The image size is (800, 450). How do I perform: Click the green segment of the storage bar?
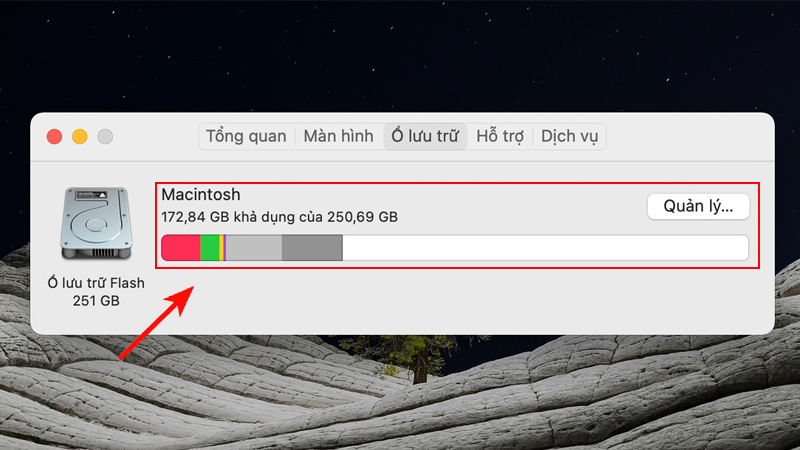(210, 248)
